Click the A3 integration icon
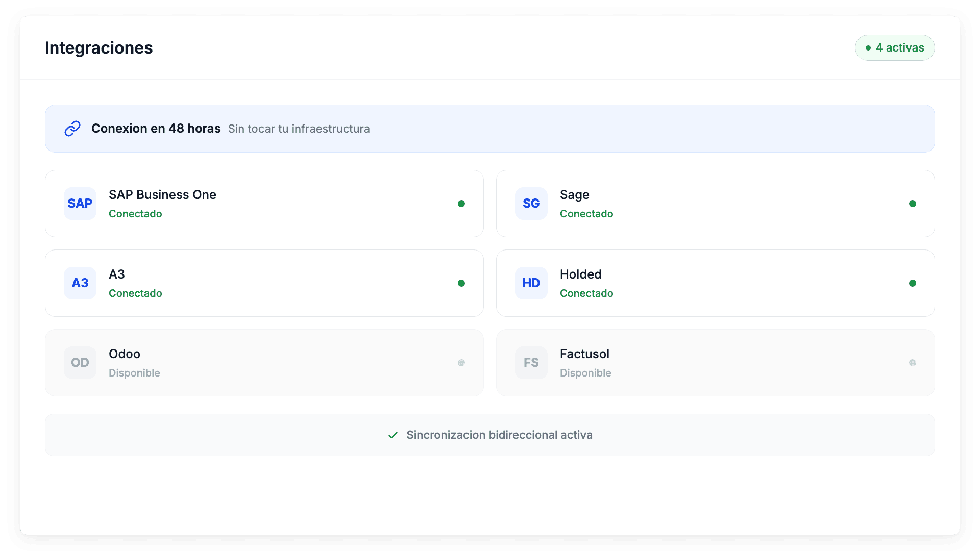The image size is (980, 551). pyautogui.click(x=80, y=283)
